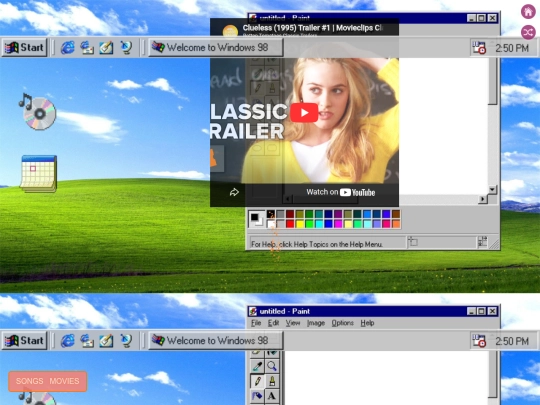Open the video channel avatar
Screen dimensions: 540x405
pyautogui.click(x=230, y=31)
